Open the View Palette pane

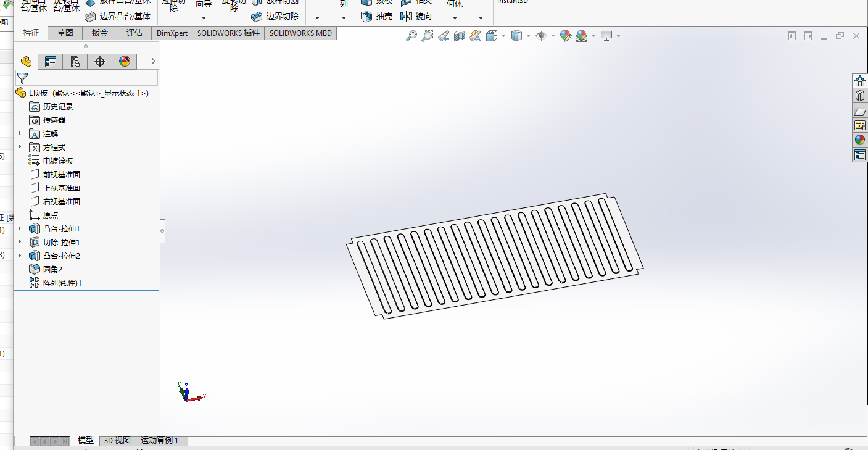click(860, 125)
